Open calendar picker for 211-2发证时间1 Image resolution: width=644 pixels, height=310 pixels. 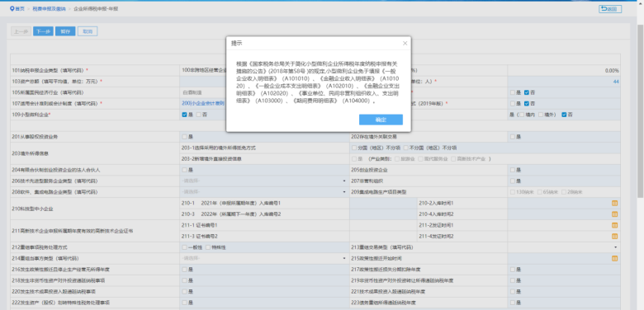[615, 225]
